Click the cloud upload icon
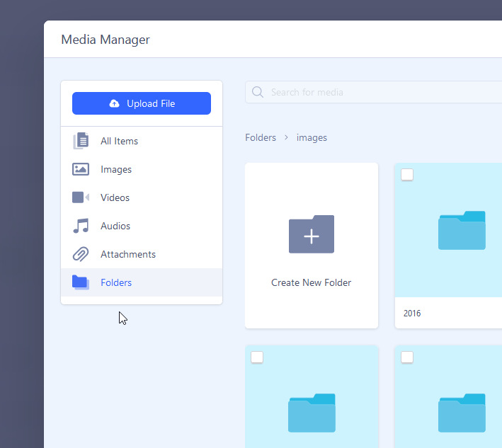502x448 pixels. 115,103
